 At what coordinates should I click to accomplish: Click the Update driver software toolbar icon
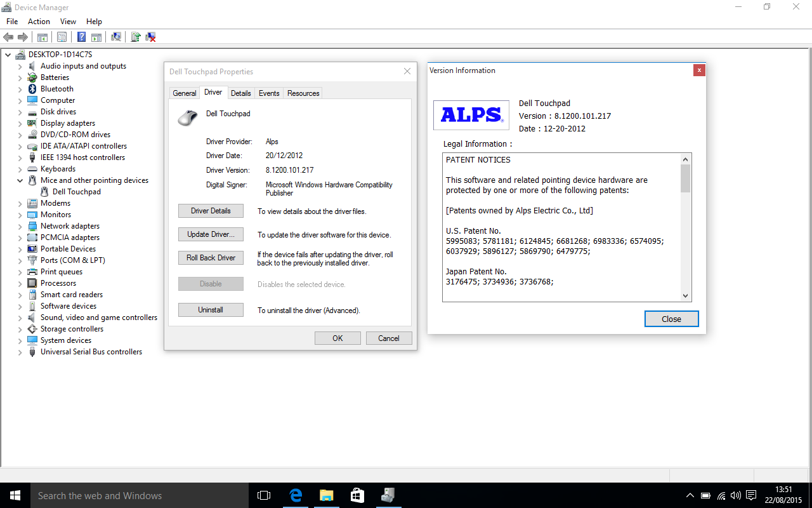point(135,37)
